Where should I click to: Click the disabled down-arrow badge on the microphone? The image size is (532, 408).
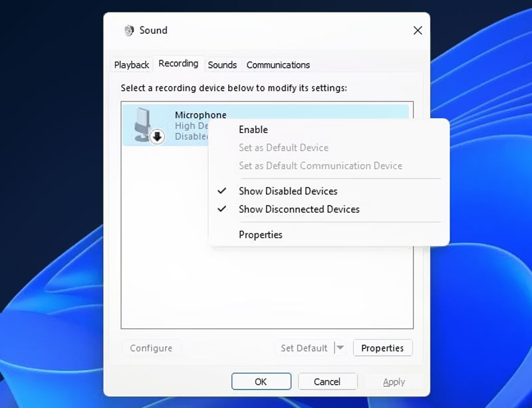click(158, 137)
